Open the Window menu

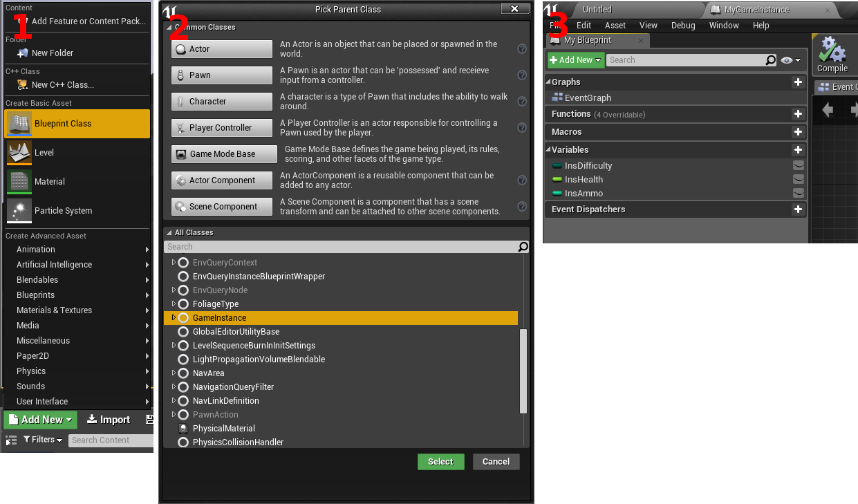coord(724,26)
